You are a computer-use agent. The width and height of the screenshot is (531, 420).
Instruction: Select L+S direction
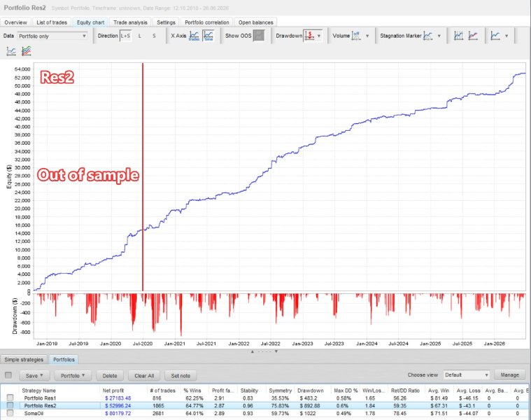125,36
